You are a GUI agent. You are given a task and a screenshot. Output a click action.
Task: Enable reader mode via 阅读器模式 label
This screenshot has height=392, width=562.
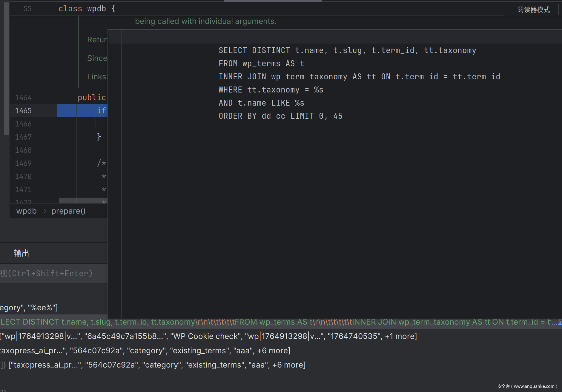(x=533, y=10)
